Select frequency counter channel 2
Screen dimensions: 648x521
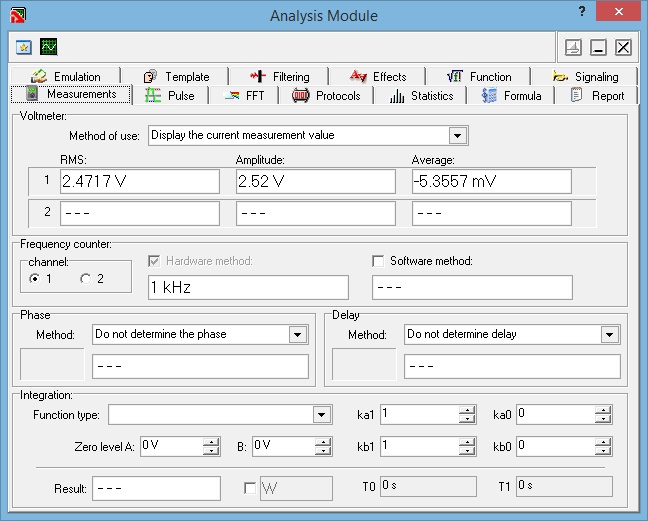[86, 279]
